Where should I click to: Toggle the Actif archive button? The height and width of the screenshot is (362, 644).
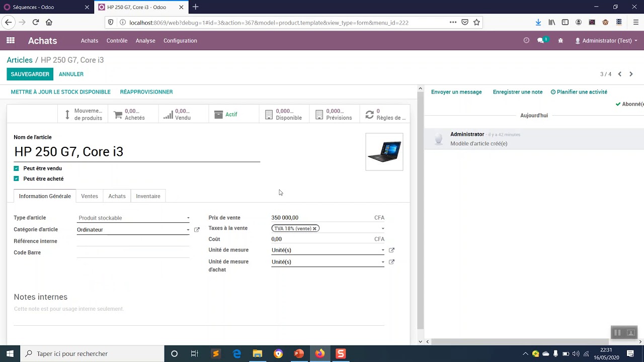pyautogui.click(x=233, y=114)
